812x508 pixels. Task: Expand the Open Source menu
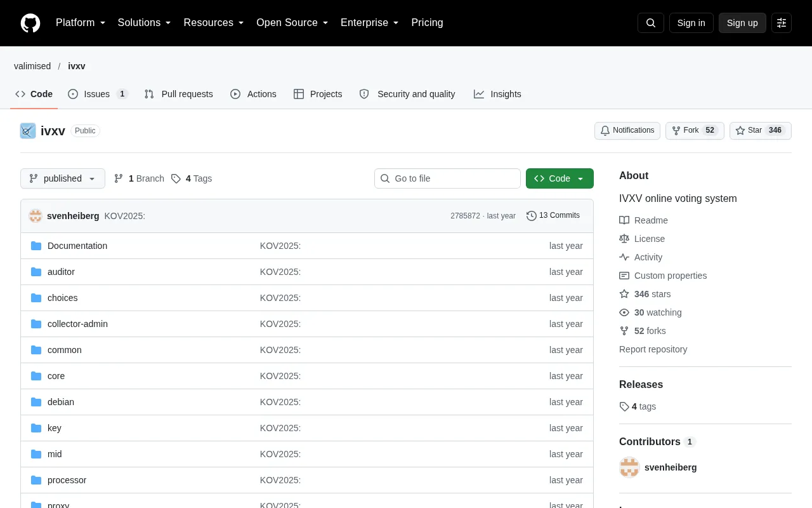[x=292, y=23]
